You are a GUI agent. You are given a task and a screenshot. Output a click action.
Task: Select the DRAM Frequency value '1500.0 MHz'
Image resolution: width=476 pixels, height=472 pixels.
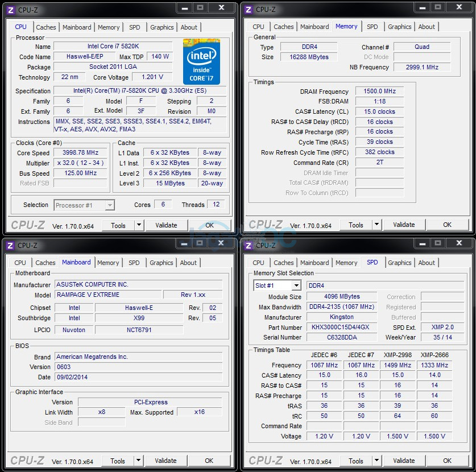(x=379, y=91)
